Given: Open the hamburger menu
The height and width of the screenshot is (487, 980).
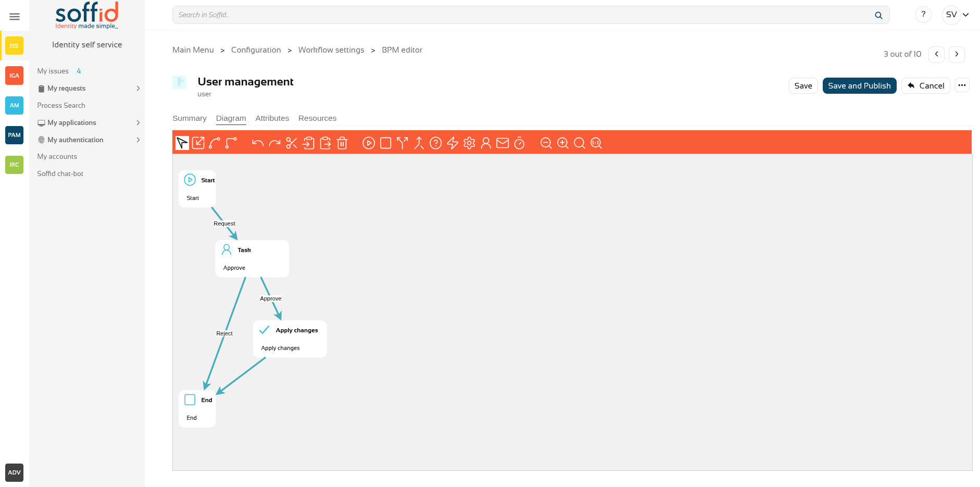Looking at the screenshot, I should (15, 17).
